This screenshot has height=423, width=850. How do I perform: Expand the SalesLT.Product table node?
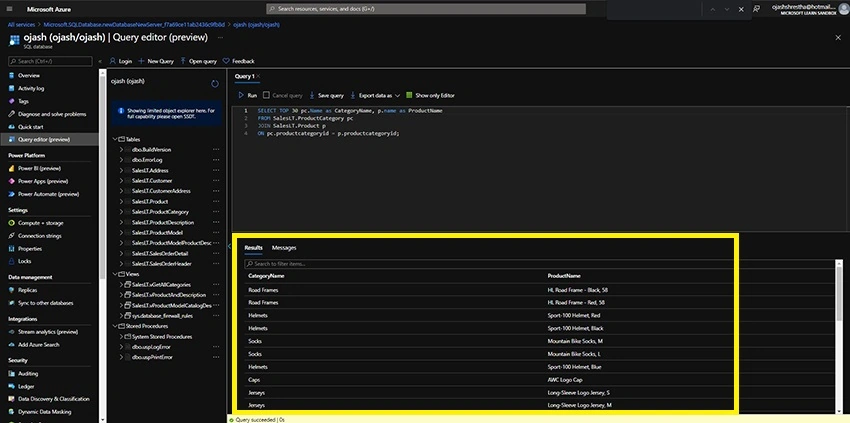121,201
